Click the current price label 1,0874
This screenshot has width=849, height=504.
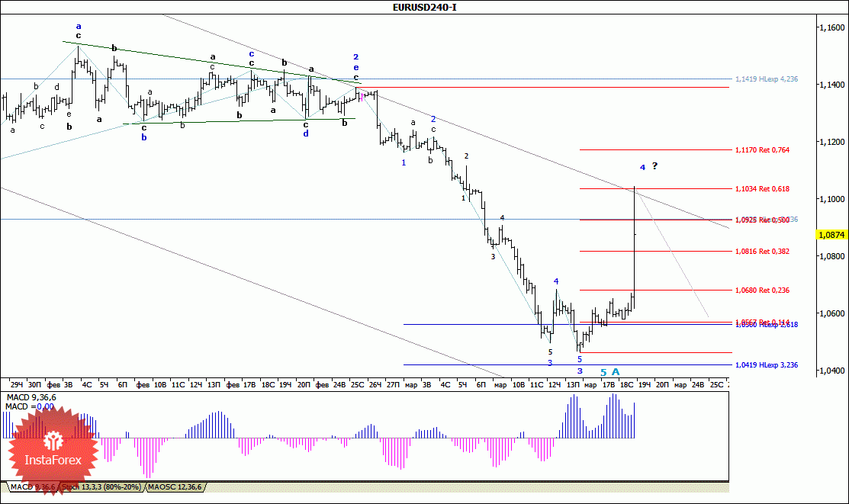(831, 235)
